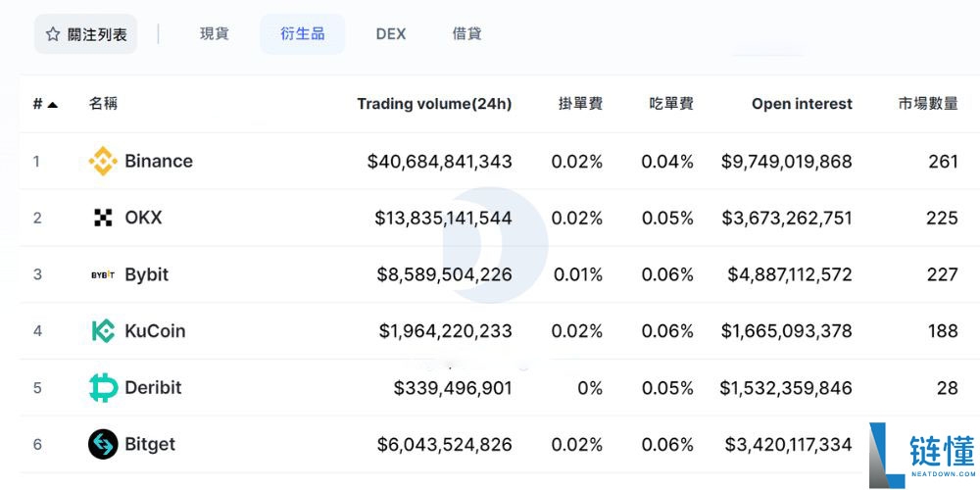Click Bybit open interest $4,887,112,572
The image size is (980, 490).
[789, 274]
